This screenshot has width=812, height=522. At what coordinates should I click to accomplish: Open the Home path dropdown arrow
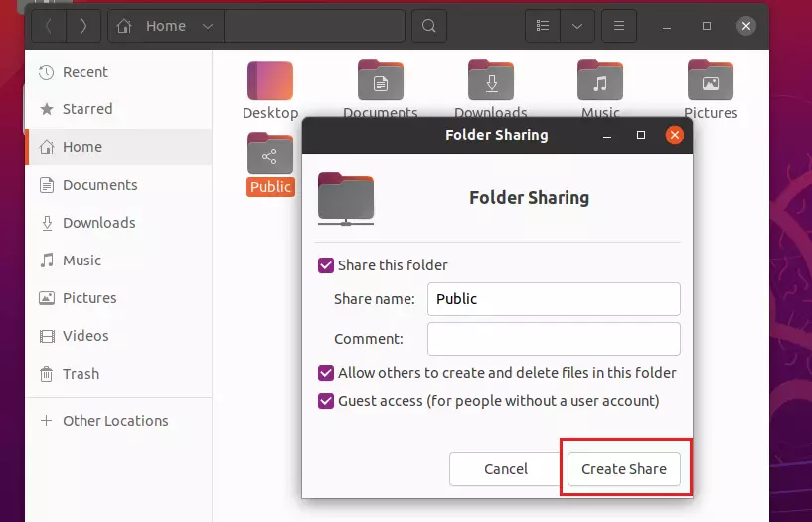(x=208, y=26)
